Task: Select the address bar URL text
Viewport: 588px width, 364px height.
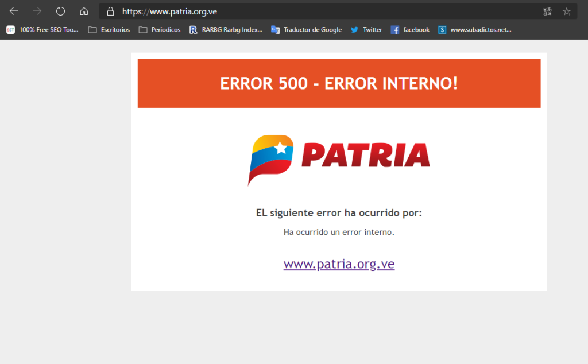Action: [169, 11]
